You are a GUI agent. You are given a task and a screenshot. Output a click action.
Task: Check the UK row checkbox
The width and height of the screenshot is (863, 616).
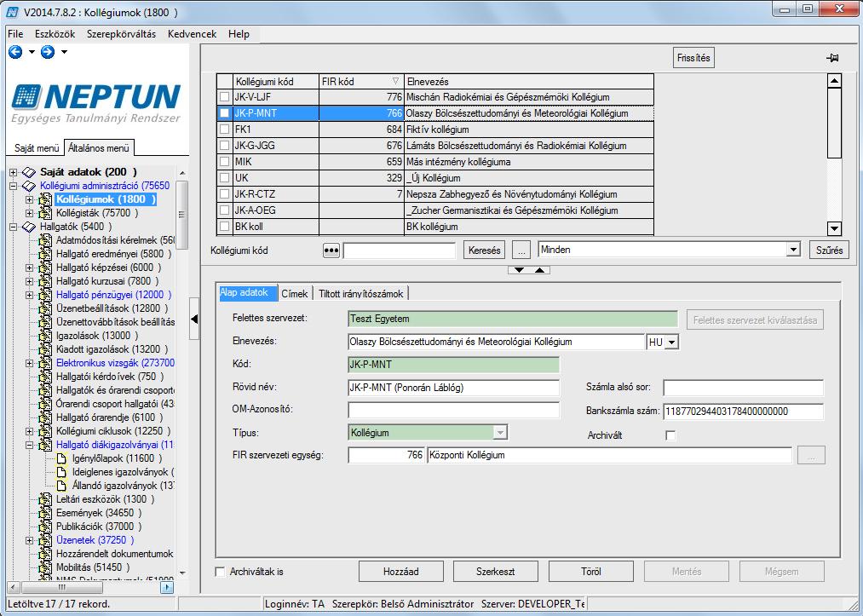tap(225, 178)
